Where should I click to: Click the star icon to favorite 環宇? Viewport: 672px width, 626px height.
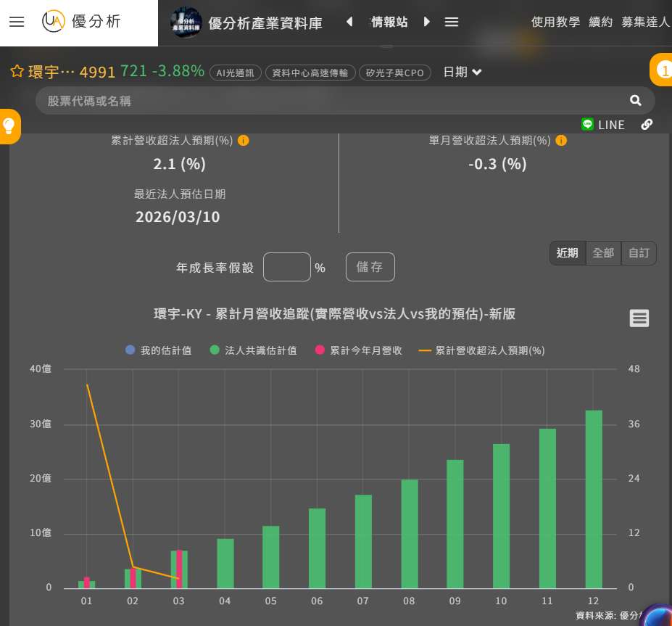(x=17, y=72)
